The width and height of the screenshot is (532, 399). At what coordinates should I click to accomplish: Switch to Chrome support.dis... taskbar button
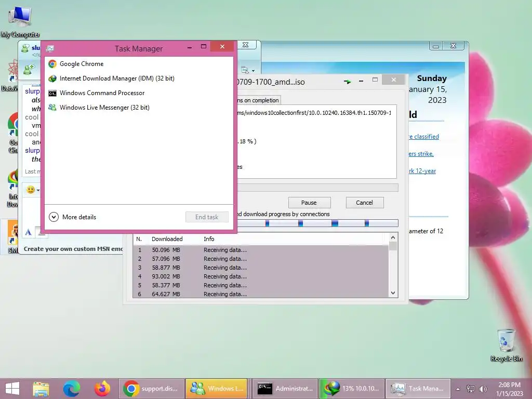tap(152, 389)
